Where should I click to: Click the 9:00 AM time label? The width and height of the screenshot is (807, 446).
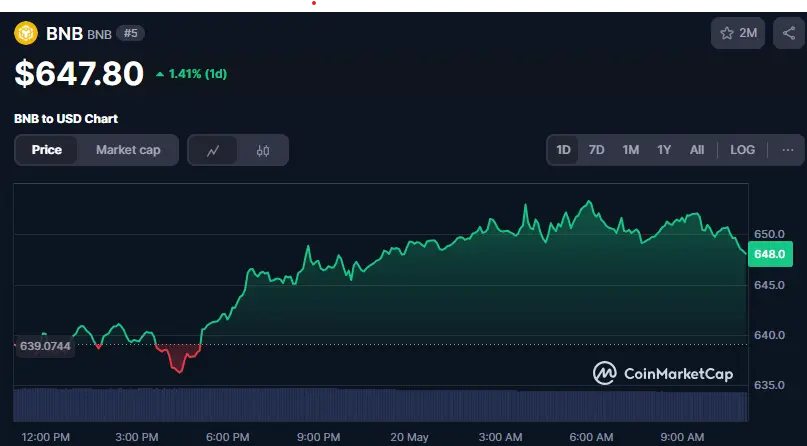pyautogui.click(x=682, y=437)
